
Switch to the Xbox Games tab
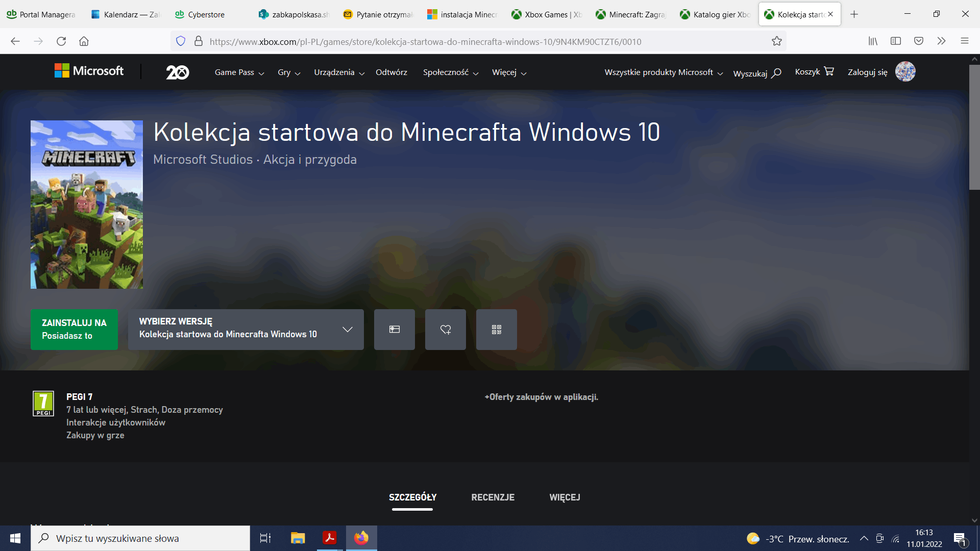[x=547, y=14]
